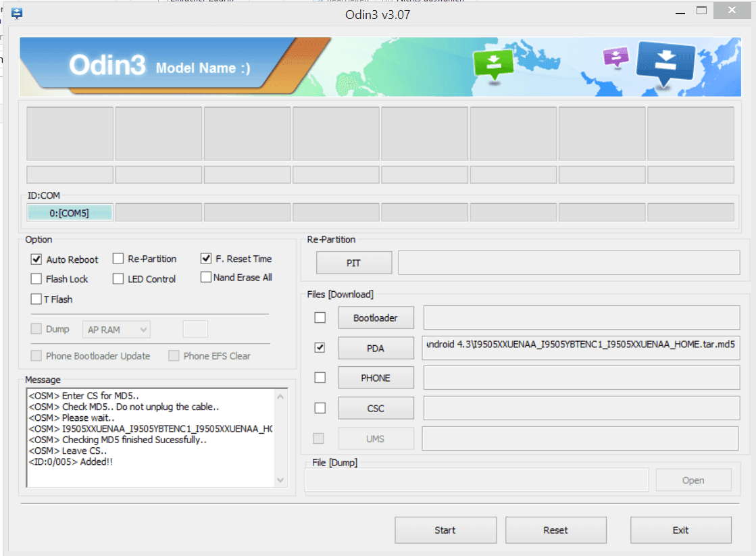Click the Exit button

681,530
